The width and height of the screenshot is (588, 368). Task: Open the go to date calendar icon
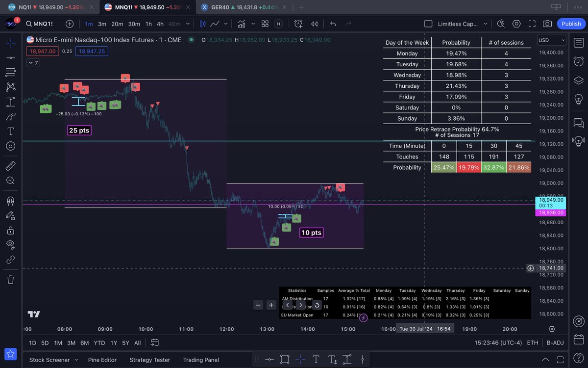click(x=155, y=342)
